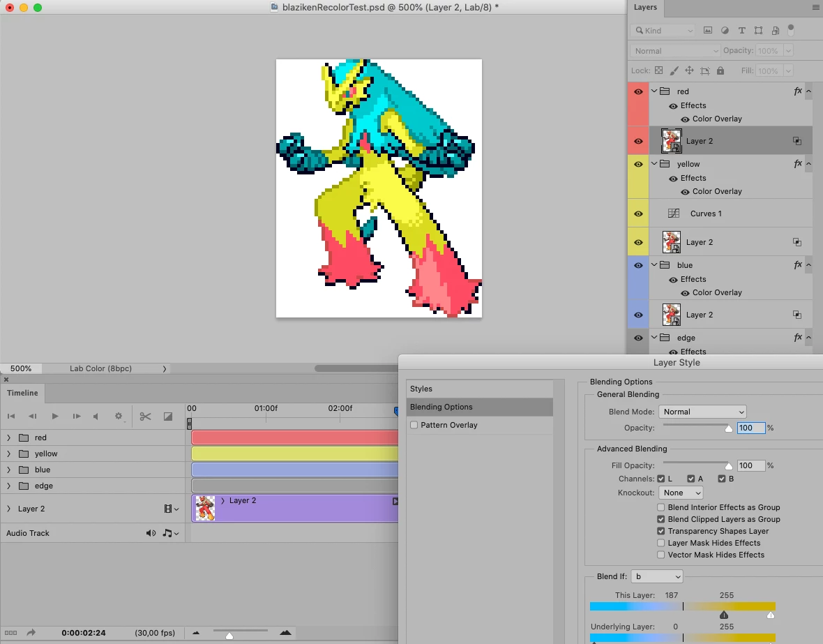Click the Layer Style Opacity input field

(751, 428)
